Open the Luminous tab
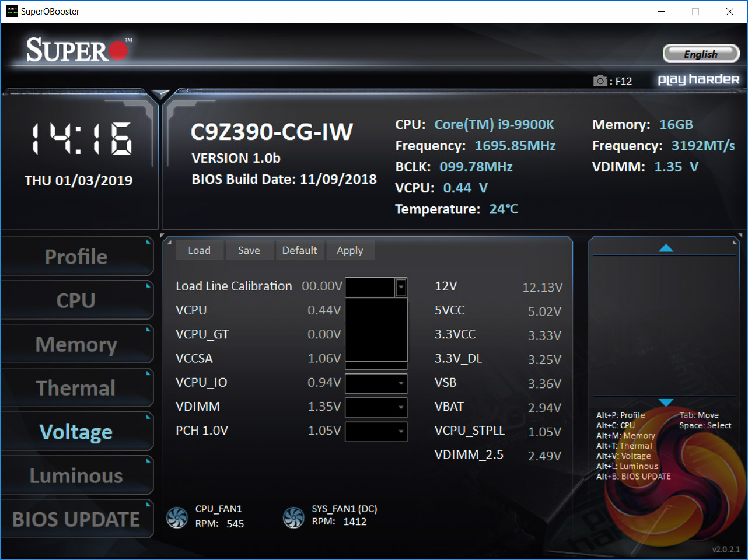Screen dimensions: 748x560 (76, 475)
